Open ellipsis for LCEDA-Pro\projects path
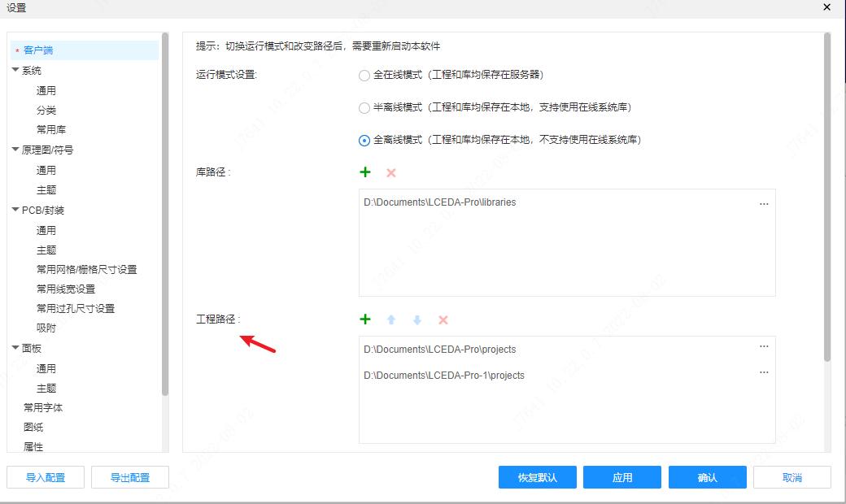This screenshot has width=846, height=504. tap(764, 346)
